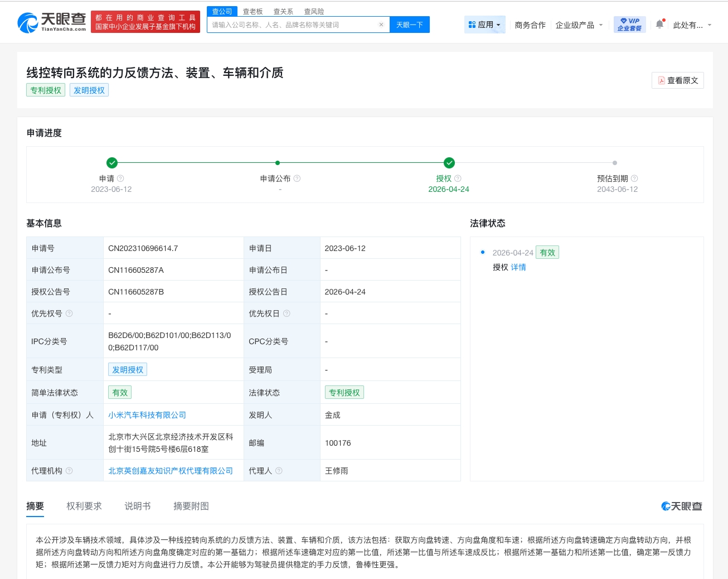Screen dimensions: 728x579
Task: Click help icon beside 优先权号
Action: coord(69,313)
